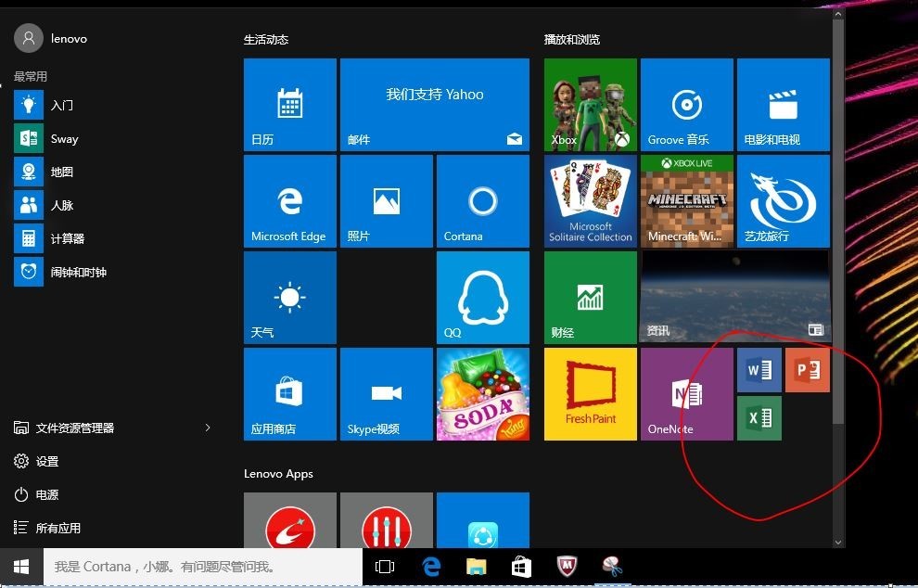Open the Excel tile
Viewport: 918px width, 588px height.
759,418
